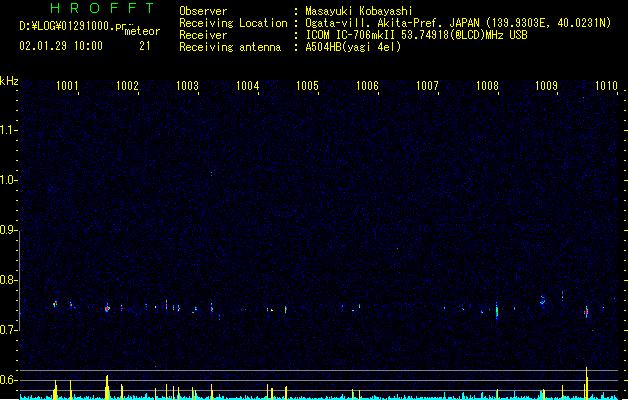Click the long vertical echo after 1008
The image size is (629, 400).
click(497, 311)
